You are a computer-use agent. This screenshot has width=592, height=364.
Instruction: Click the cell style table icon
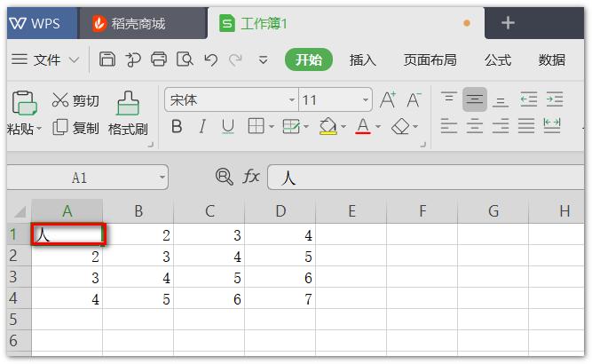(x=291, y=126)
